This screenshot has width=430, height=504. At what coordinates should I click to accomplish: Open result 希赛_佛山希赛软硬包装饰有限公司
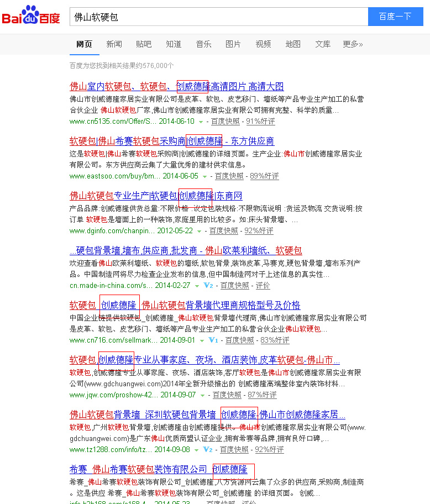click(x=159, y=469)
